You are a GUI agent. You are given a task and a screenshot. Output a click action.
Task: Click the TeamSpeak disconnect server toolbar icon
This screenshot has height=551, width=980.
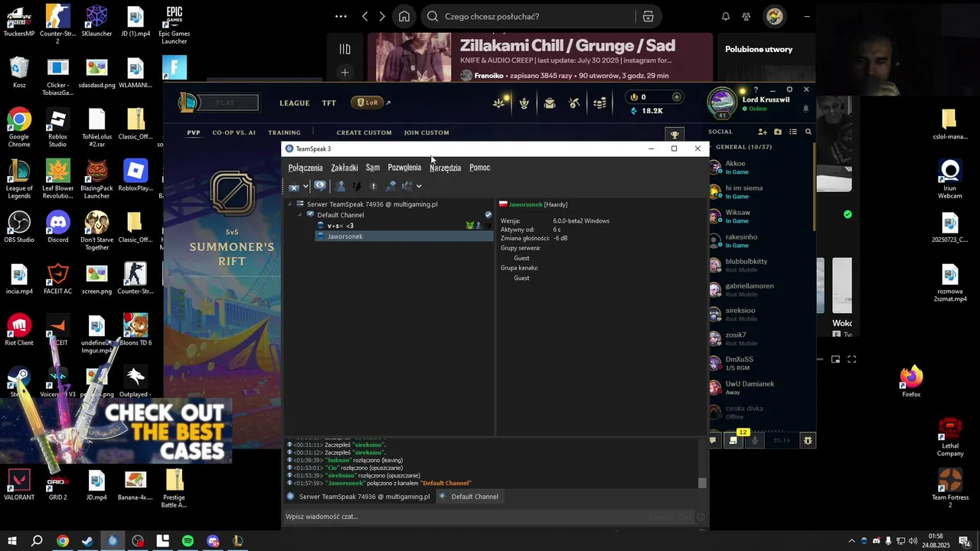[x=294, y=186]
